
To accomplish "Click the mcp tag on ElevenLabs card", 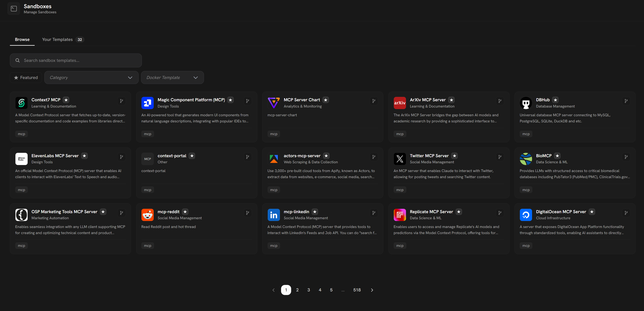I will [x=22, y=190].
